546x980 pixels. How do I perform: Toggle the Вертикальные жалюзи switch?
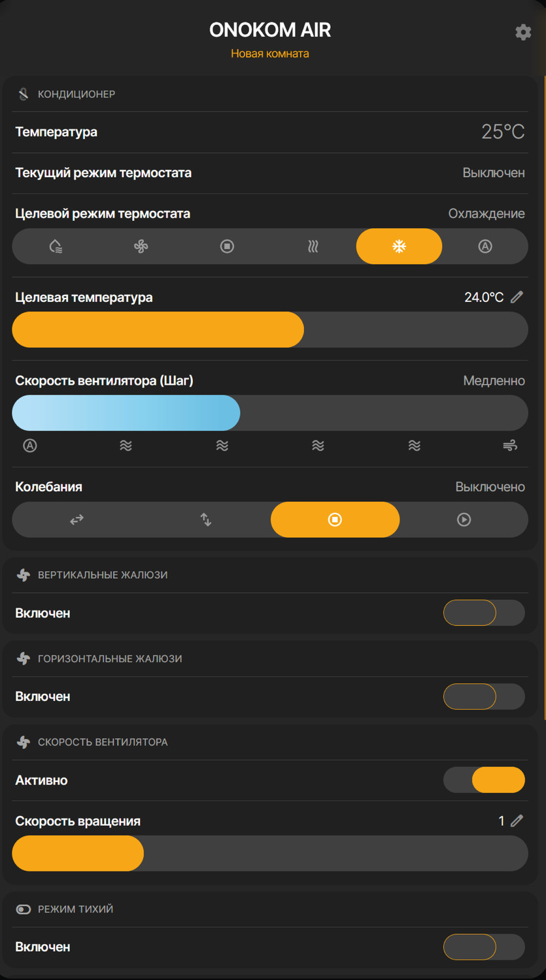tap(484, 613)
